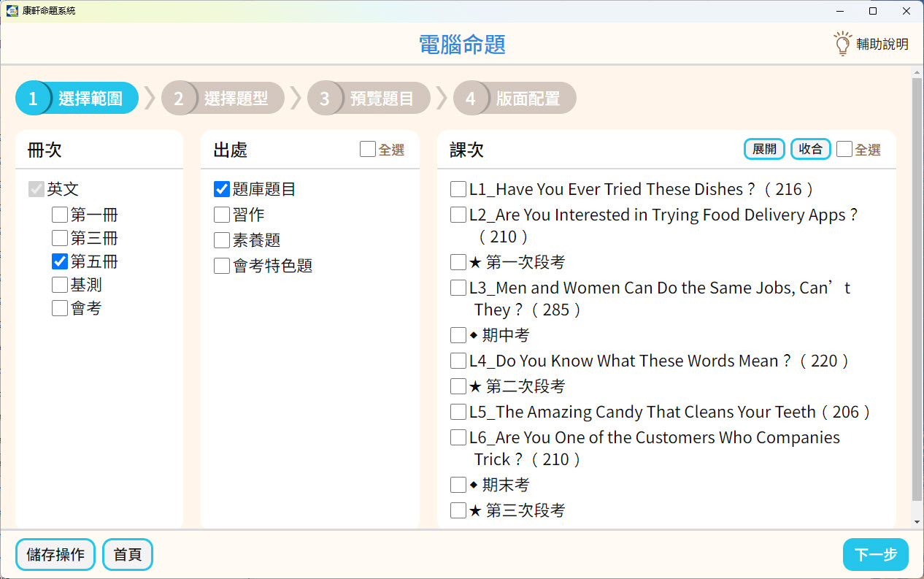The width and height of the screenshot is (924, 579).
Task: Go to next step with 下一步
Action: [876, 555]
